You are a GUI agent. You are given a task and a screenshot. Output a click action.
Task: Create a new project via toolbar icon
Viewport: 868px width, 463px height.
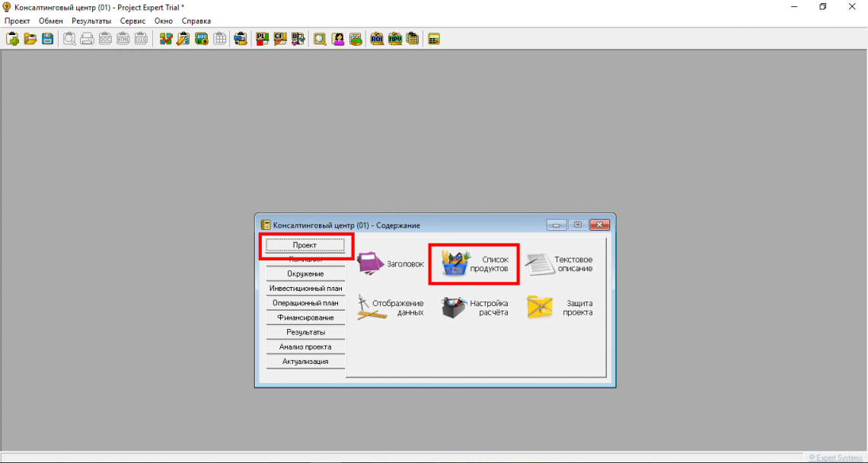(13, 39)
